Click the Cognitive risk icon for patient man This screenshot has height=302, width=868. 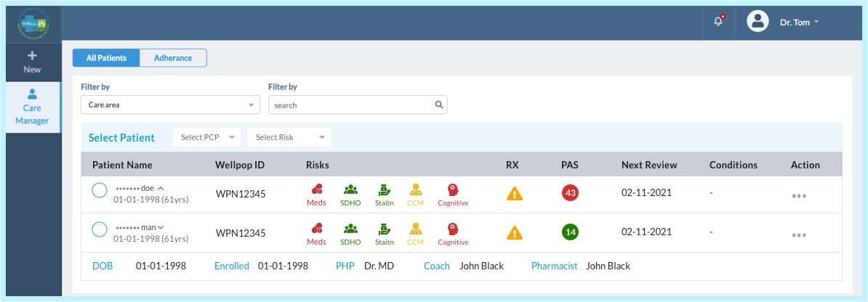(453, 229)
